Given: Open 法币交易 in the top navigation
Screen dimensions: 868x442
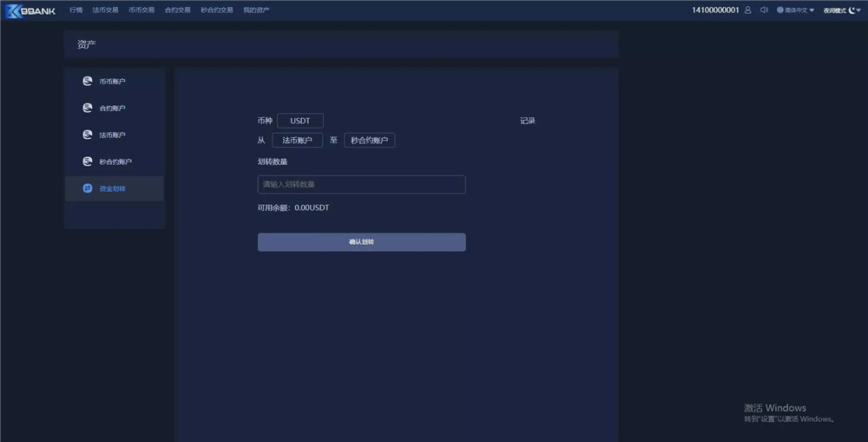Looking at the screenshot, I should click(105, 10).
